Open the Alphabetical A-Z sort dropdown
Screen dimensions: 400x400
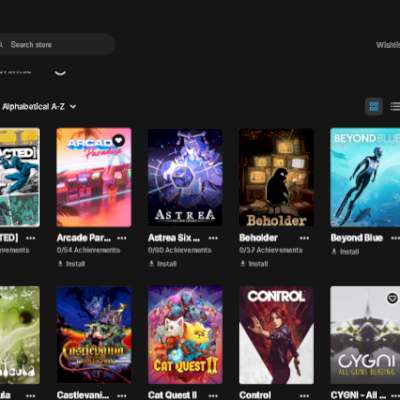point(38,107)
